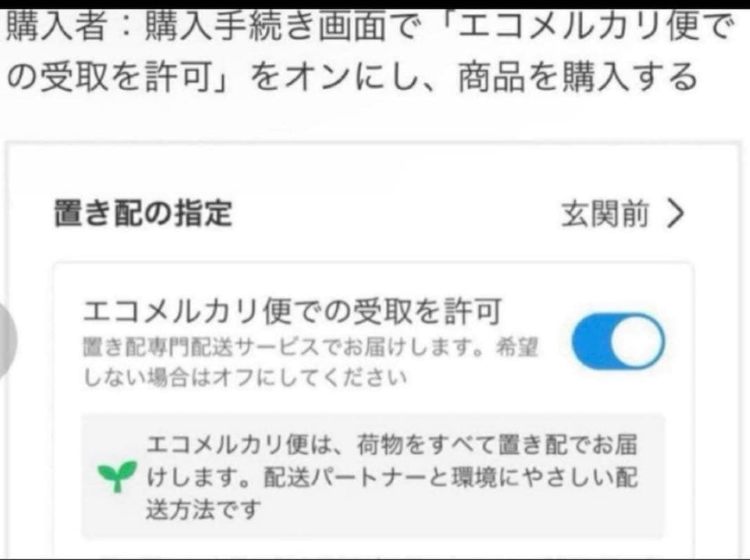
Task: Click the gray half-circle at the left edge
Action: pyautogui.click(x=8, y=341)
